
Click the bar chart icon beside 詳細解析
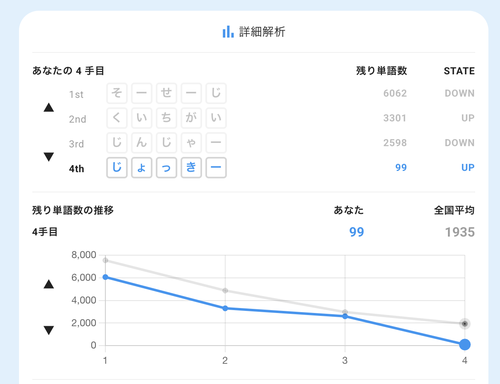click(x=228, y=32)
